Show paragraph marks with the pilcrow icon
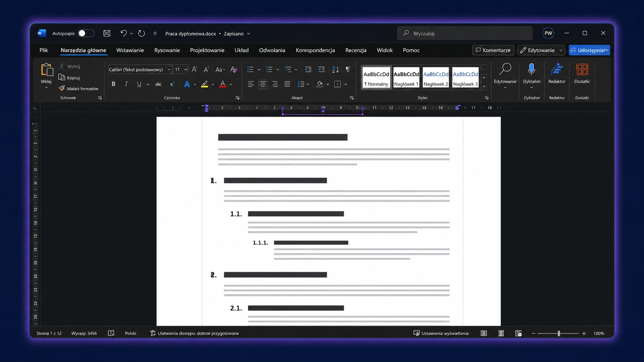Screen dimensions: 644x362 tap(348, 69)
